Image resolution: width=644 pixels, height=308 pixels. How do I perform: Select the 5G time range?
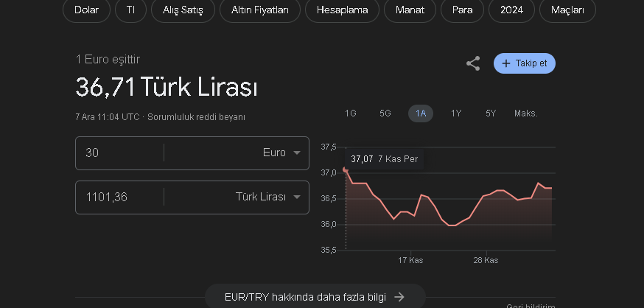pyautogui.click(x=385, y=113)
